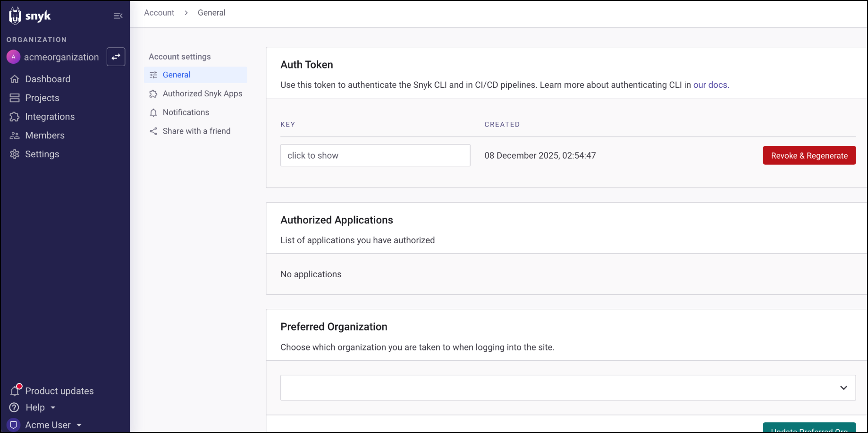Expand the Help dropdown menu

[x=53, y=408]
